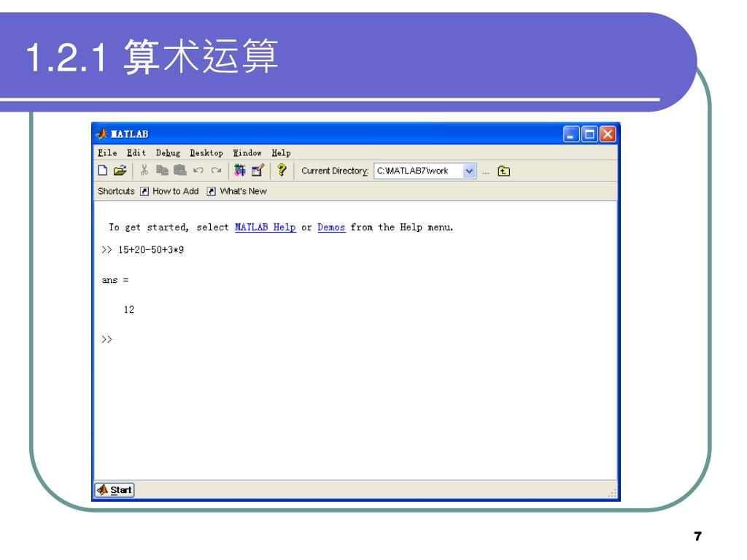
Task: Open the GUIDE tool icon
Action: click(258, 170)
